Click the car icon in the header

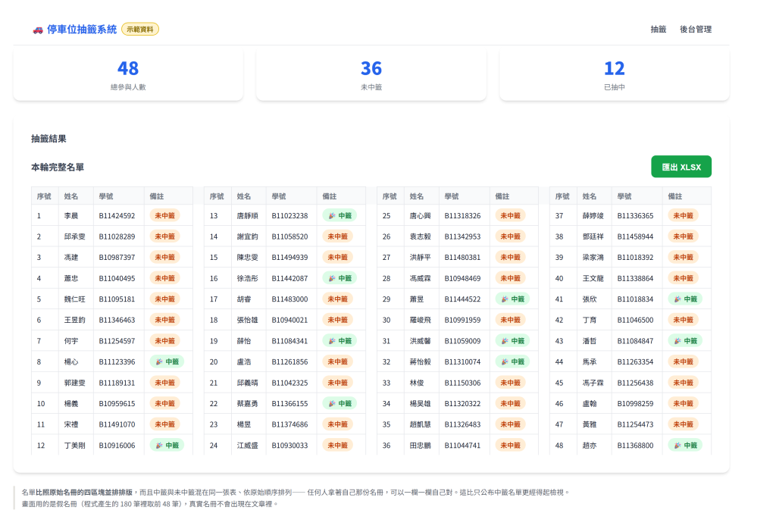[38, 30]
